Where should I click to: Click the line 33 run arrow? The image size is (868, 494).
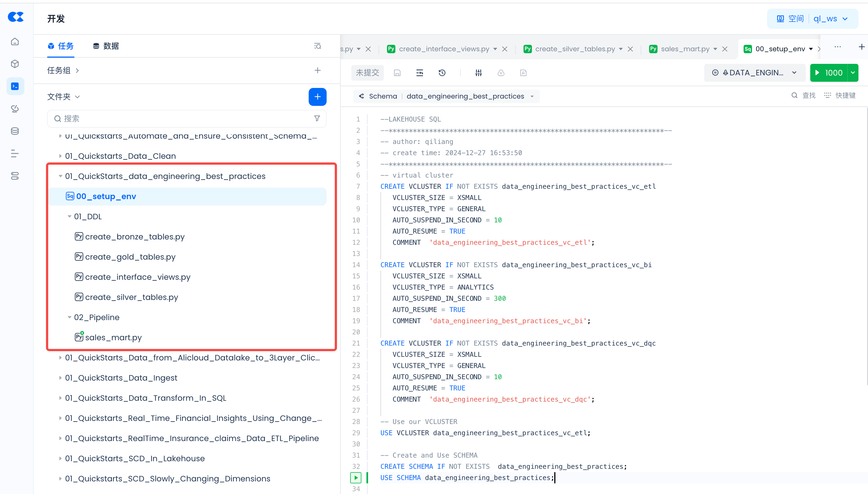355,478
